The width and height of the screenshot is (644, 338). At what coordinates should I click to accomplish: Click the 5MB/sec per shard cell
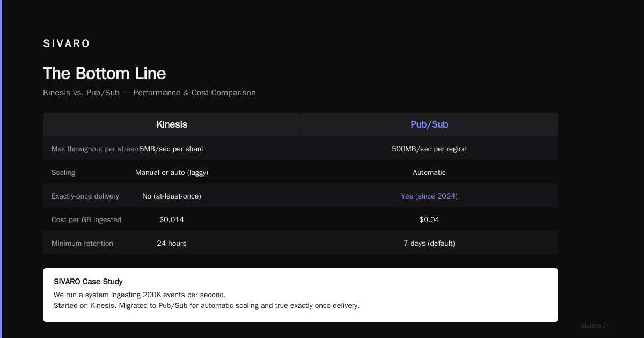pyautogui.click(x=172, y=149)
